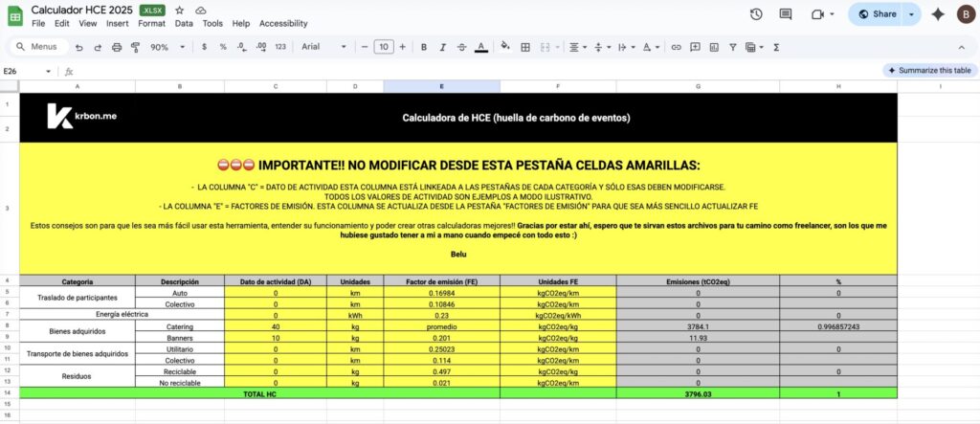Insert a comment from the toolbar
This screenshot has width=980, height=424.
pyautogui.click(x=695, y=47)
